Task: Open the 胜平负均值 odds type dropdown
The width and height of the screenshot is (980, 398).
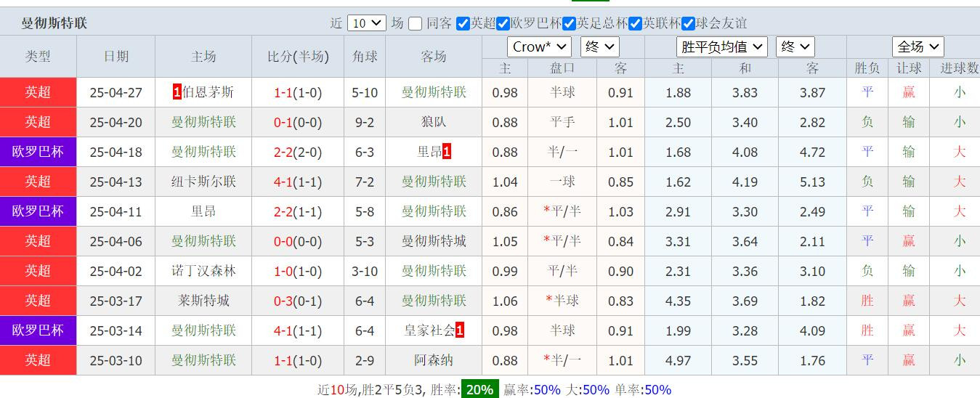Action: tap(721, 46)
